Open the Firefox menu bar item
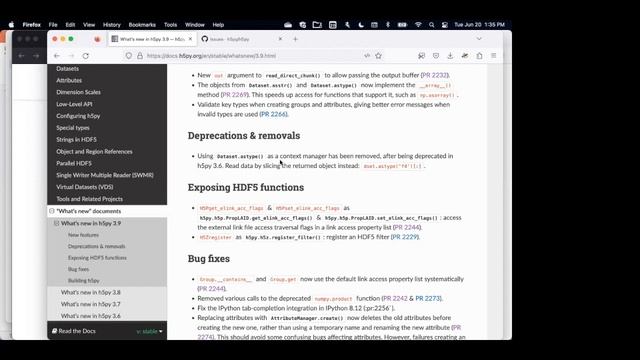 pos(31,25)
